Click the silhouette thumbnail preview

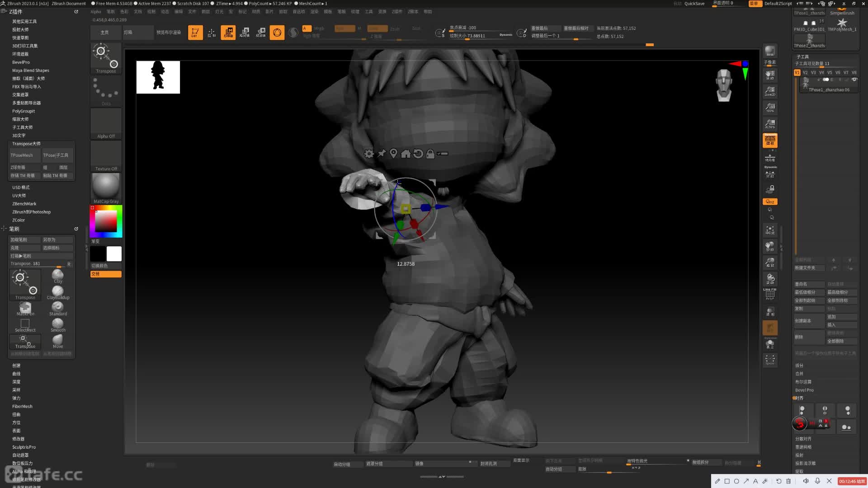pyautogui.click(x=158, y=77)
